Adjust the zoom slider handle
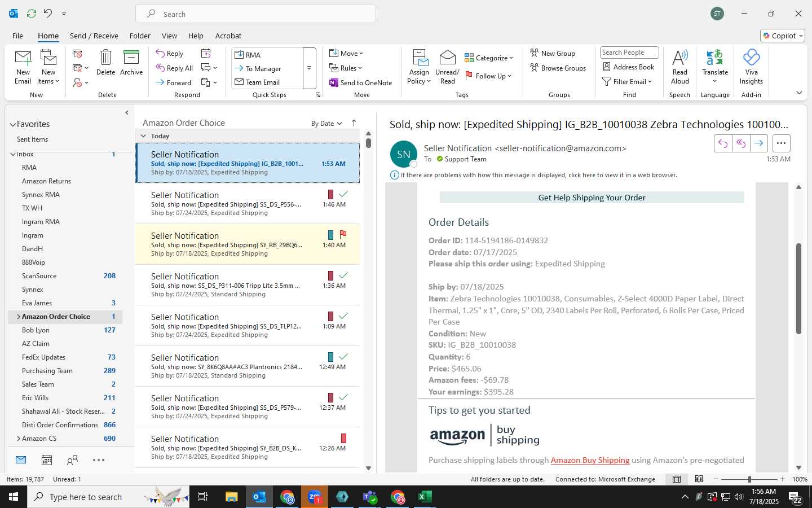 coord(749,479)
